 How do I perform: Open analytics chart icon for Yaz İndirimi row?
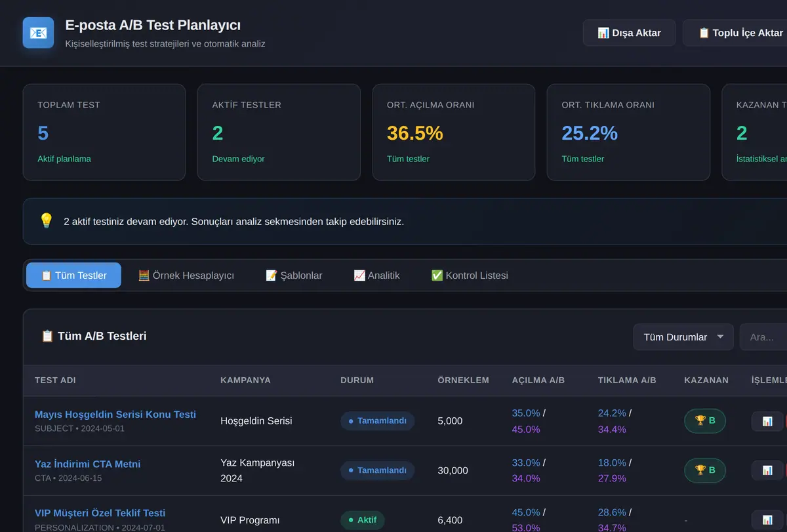click(x=767, y=470)
